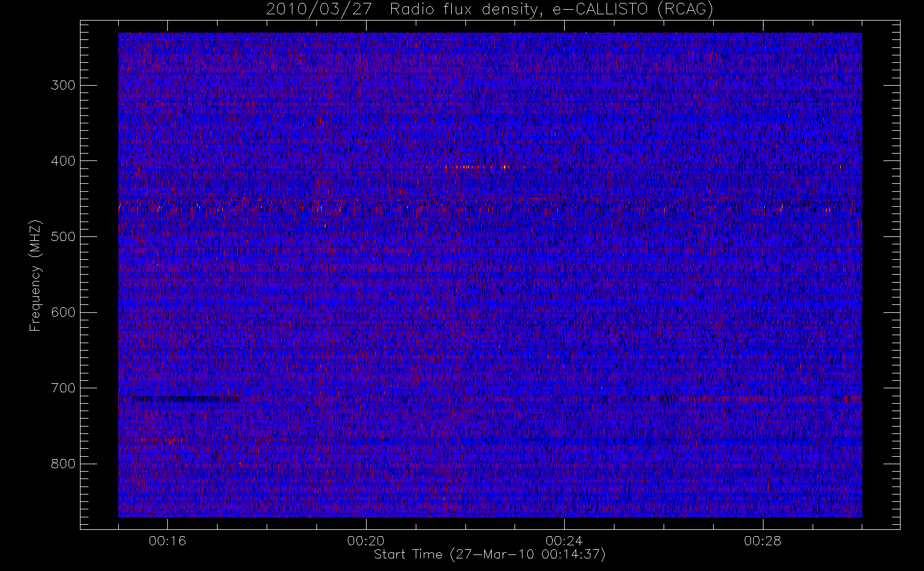Image resolution: width=924 pixels, height=571 pixels.
Task: Click the orange burst streak near 410 MHz
Action: tap(477, 167)
